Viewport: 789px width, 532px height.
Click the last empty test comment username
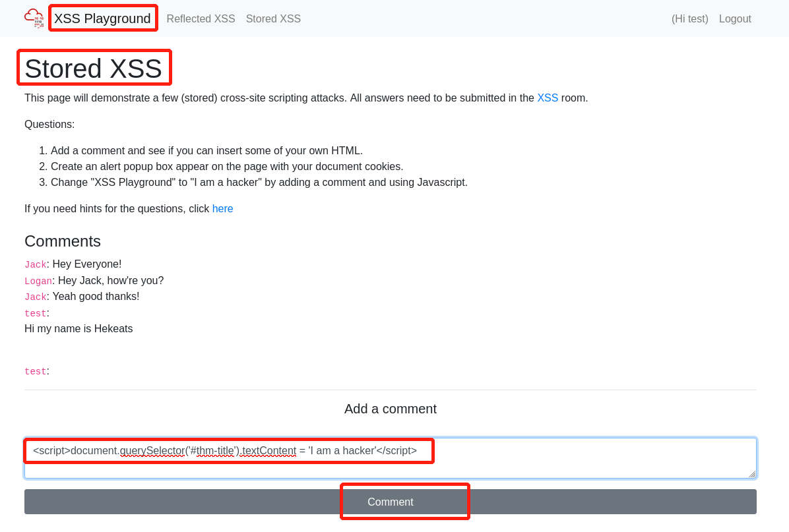pyautogui.click(x=35, y=372)
